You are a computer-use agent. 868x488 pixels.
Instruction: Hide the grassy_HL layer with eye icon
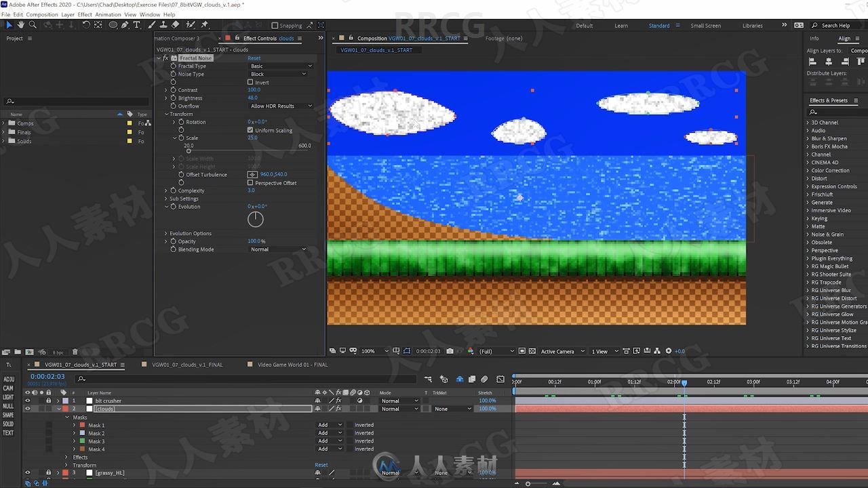(x=28, y=472)
